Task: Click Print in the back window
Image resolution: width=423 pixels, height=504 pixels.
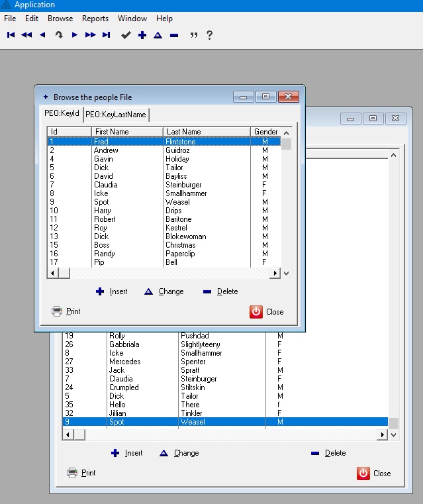Action: tap(81, 473)
